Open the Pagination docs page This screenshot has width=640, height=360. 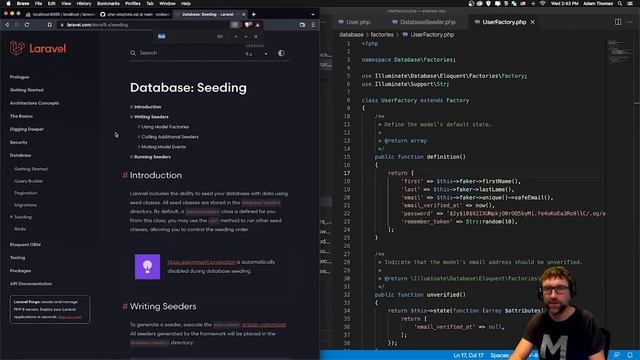pos(26,193)
